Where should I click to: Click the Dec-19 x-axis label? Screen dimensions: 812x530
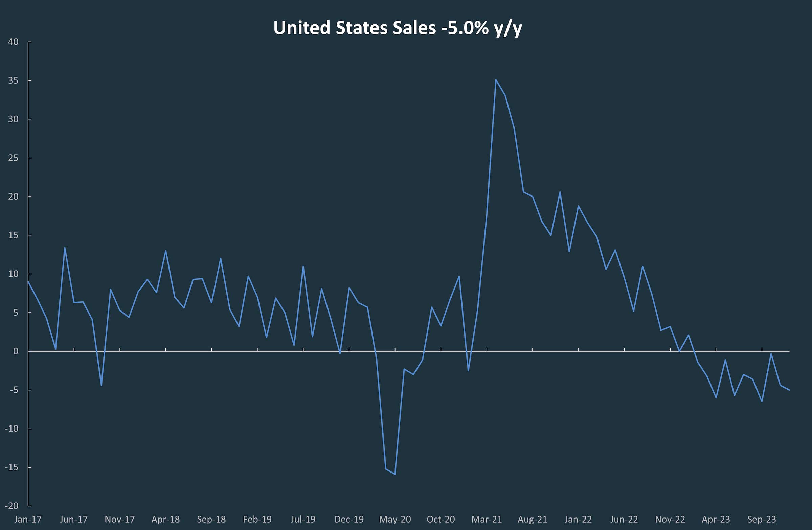coord(349,519)
